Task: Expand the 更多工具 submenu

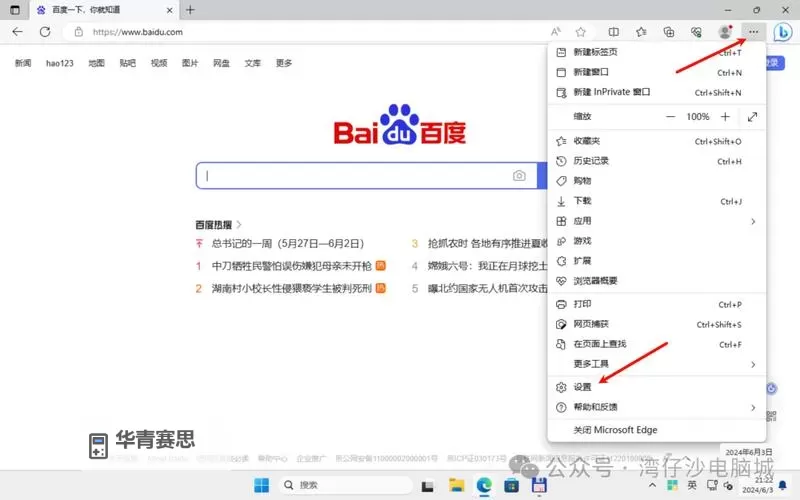Action: [656, 364]
